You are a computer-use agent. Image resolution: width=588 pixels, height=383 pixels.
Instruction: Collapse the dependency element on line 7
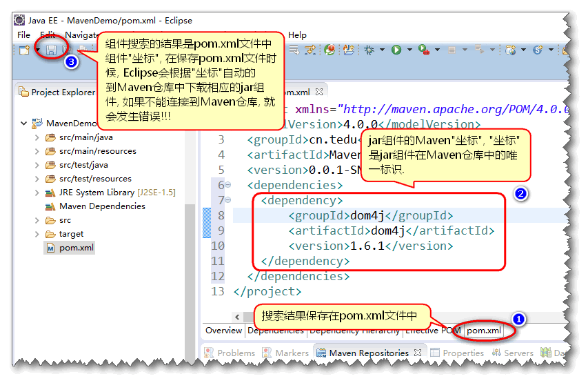point(228,199)
